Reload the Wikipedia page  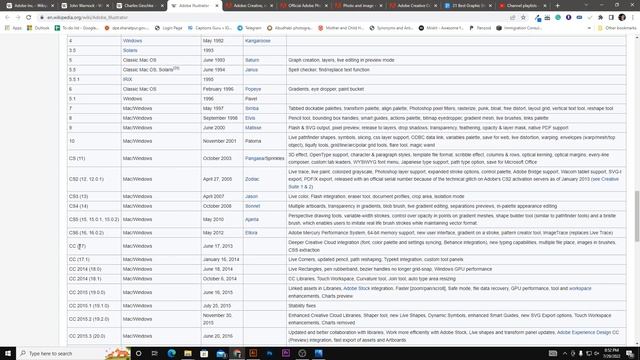tap(29, 18)
